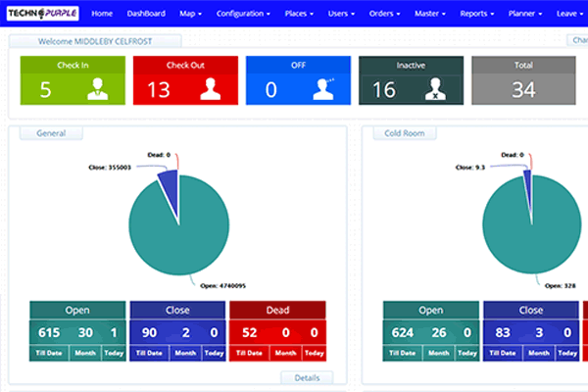This screenshot has width=588, height=392.
Task: Click the OFF status person icon
Action: tap(323, 88)
